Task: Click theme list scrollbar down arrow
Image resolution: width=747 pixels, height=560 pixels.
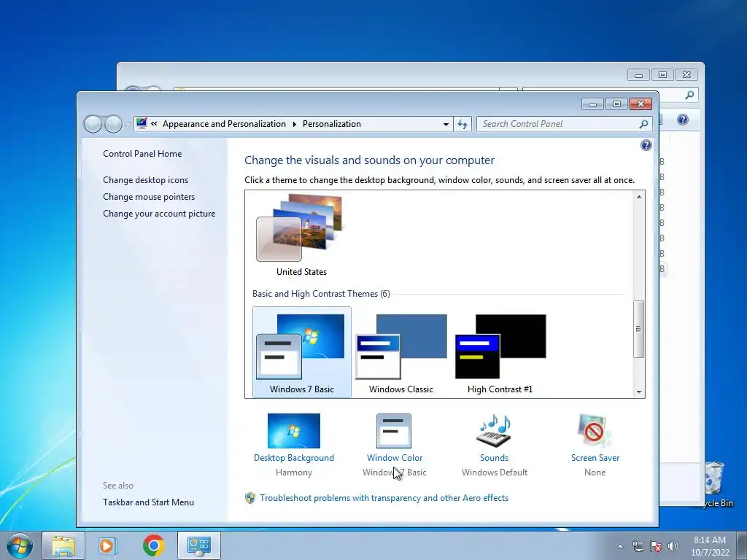Action: pyautogui.click(x=639, y=392)
